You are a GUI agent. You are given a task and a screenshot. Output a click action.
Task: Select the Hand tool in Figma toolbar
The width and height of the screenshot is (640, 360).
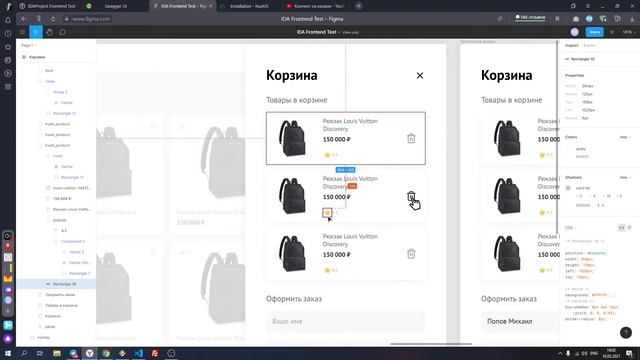click(x=49, y=32)
